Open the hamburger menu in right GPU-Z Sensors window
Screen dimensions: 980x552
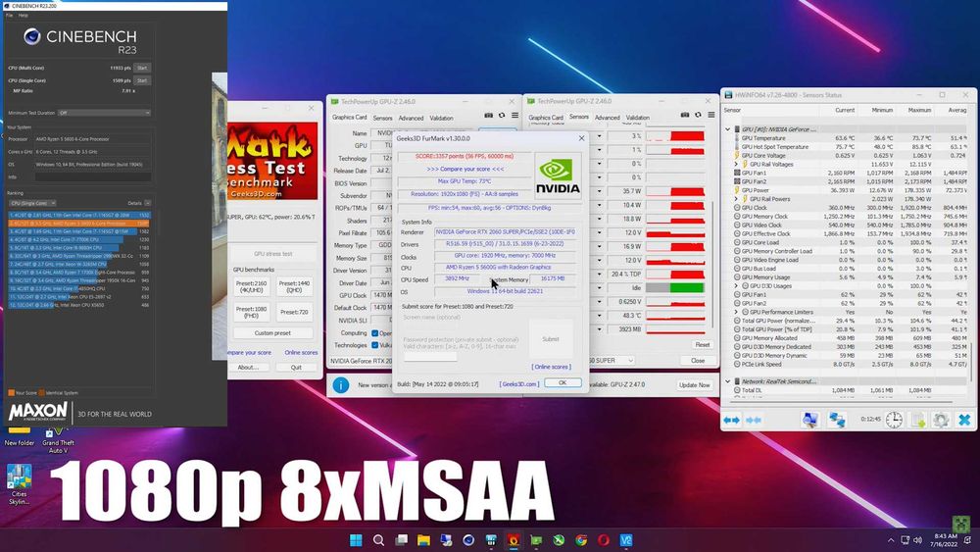711,115
